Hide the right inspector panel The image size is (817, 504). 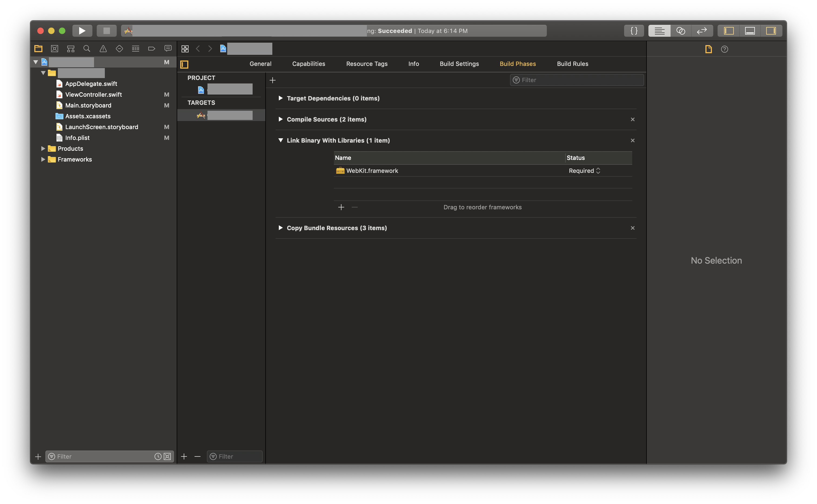[x=771, y=31]
